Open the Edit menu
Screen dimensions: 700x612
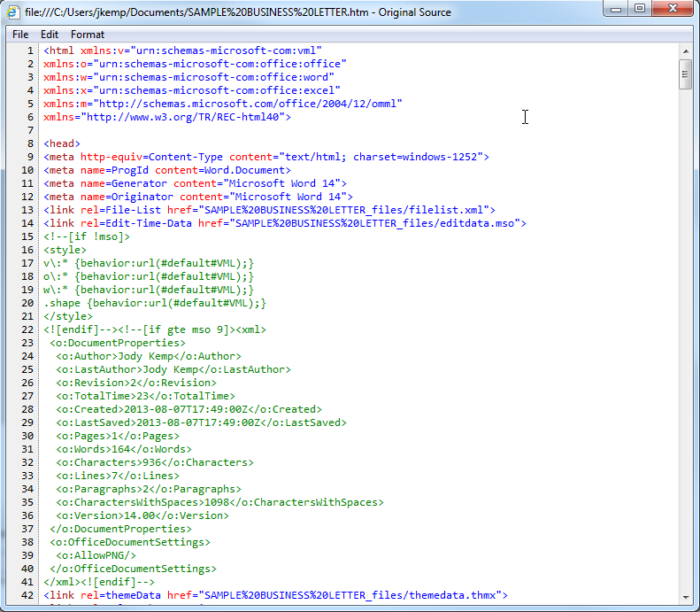coord(50,35)
